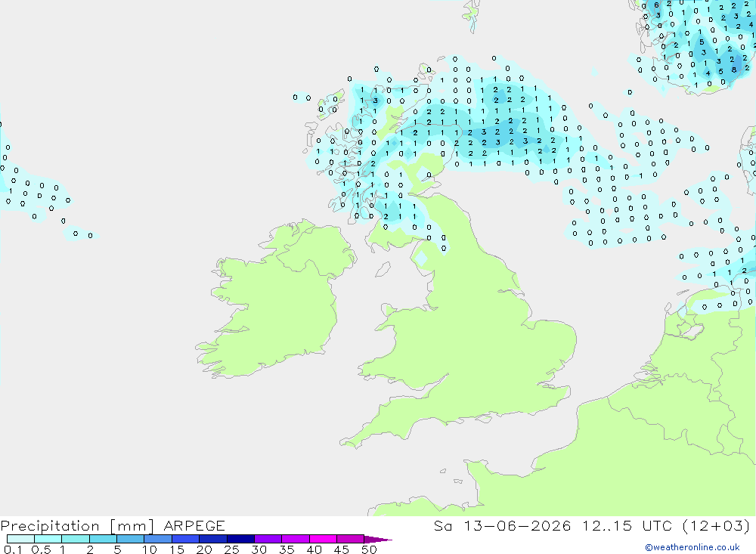Click the 0.1–0.5 mm legend color swatch
This screenshot has height=554, width=756.
20,539
